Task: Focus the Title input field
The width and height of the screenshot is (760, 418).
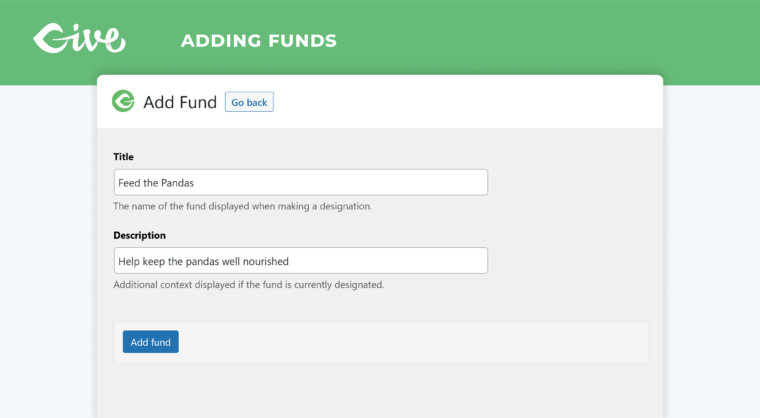Action: coord(301,182)
